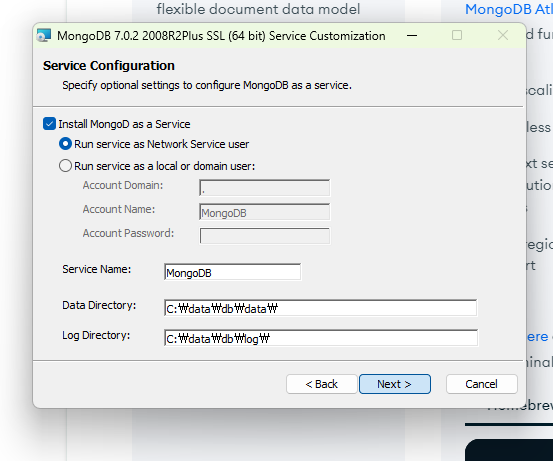
Task: Click the Account Domain field
Action: [x=265, y=188]
